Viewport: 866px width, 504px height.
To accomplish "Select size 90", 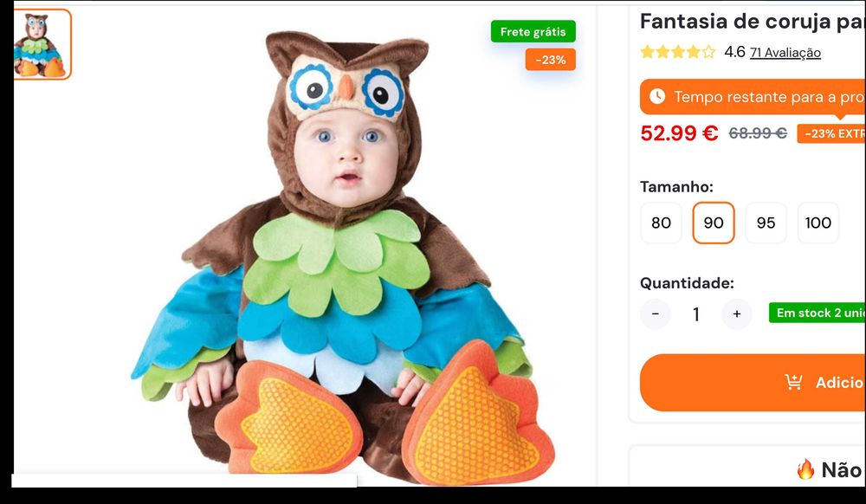I will (714, 223).
